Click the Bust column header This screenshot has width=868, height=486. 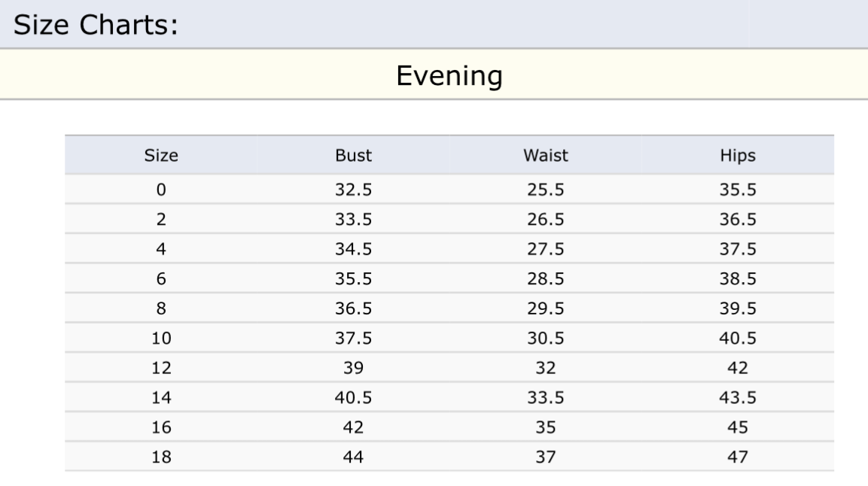353,156
